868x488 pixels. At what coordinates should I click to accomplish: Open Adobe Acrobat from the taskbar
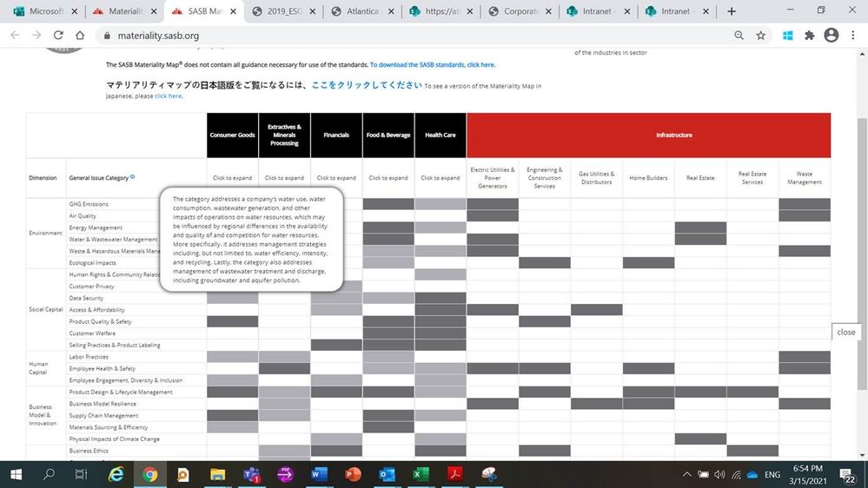454,474
